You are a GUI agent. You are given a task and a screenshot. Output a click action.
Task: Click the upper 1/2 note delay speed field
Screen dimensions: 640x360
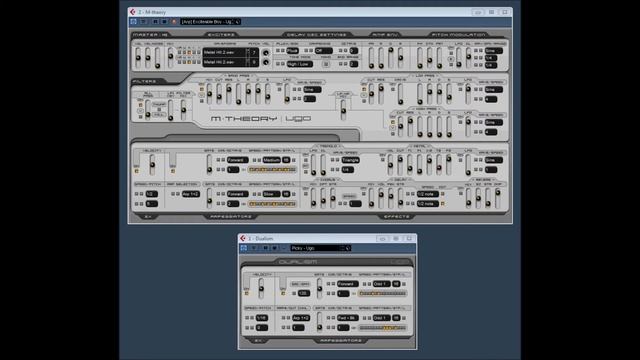[x=427, y=194]
